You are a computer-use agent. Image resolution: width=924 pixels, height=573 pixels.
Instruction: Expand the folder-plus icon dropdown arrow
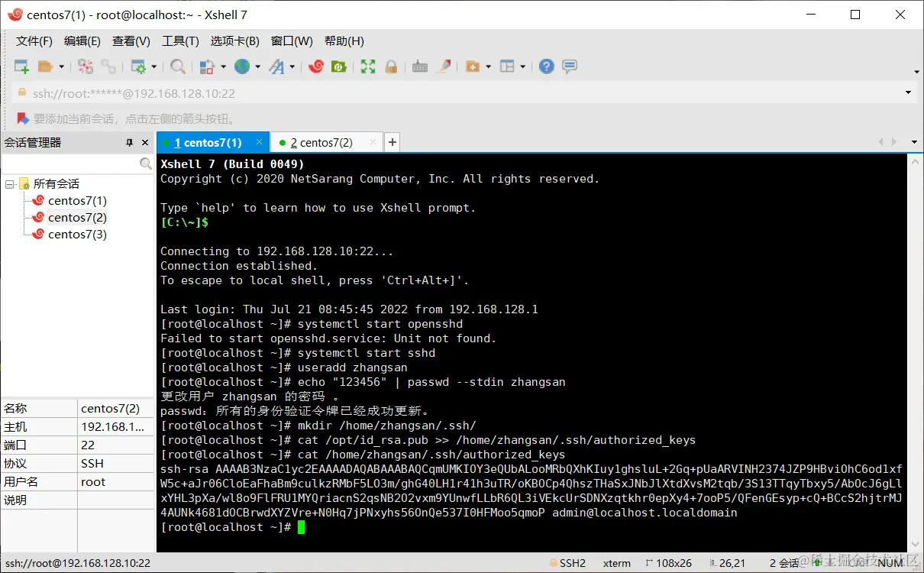click(x=488, y=67)
